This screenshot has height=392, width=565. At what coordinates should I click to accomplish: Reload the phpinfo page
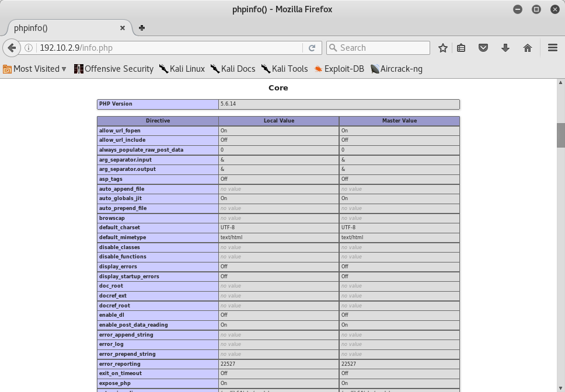click(x=312, y=47)
